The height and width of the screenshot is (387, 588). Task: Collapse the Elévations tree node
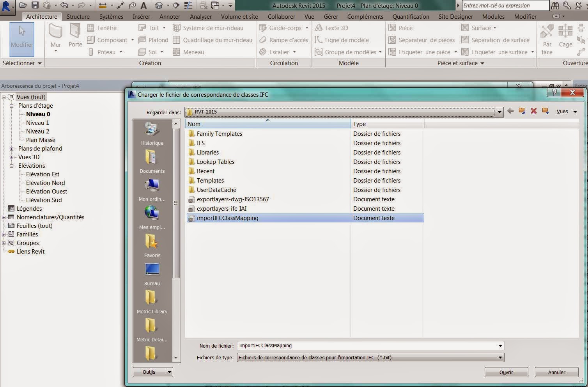coord(12,166)
